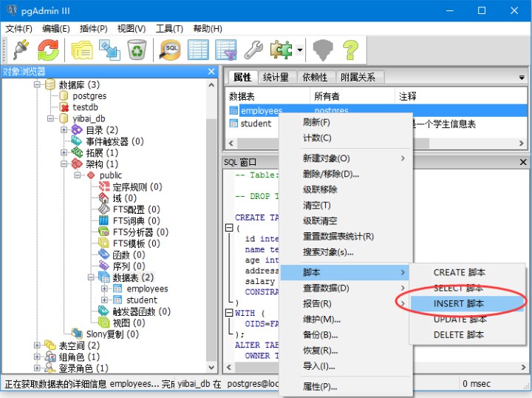Image resolution: width=532 pixels, height=398 pixels.
Task: Choose INSERT 脚本 from the submenu
Action: 466,303
